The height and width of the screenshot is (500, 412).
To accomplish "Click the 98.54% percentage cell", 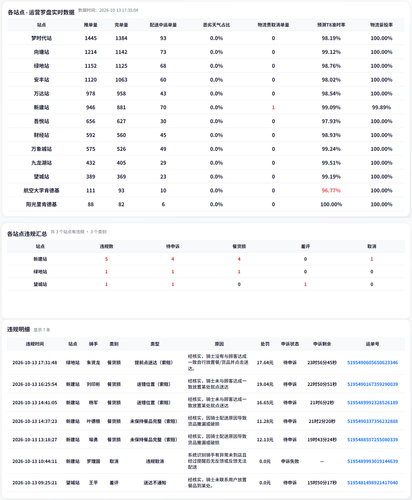I will (x=331, y=93).
